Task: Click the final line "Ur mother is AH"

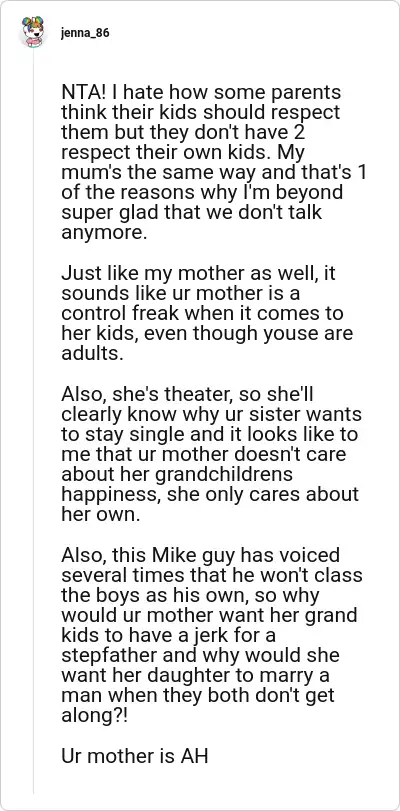Action: 135,756
